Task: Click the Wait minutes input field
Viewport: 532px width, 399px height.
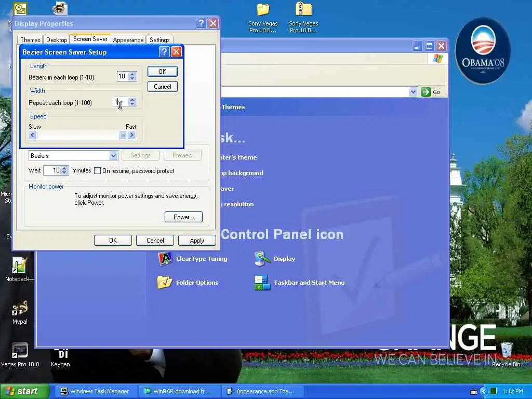Action: pyautogui.click(x=52, y=170)
